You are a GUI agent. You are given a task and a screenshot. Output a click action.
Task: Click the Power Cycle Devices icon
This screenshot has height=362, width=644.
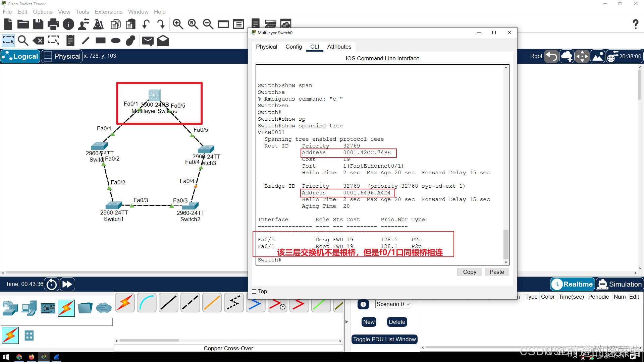tap(52, 284)
